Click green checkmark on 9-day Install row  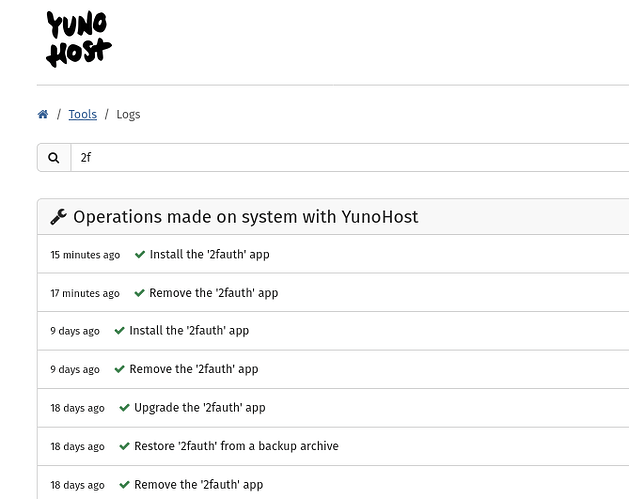click(120, 331)
